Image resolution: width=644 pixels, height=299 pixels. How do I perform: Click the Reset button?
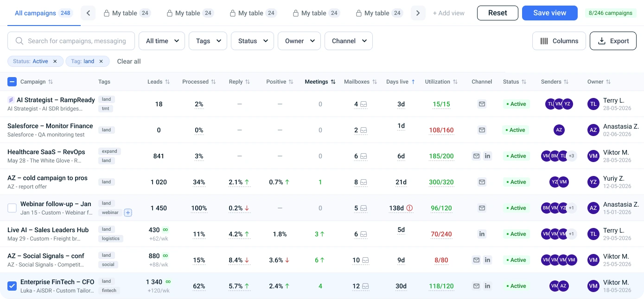[x=497, y=13]
